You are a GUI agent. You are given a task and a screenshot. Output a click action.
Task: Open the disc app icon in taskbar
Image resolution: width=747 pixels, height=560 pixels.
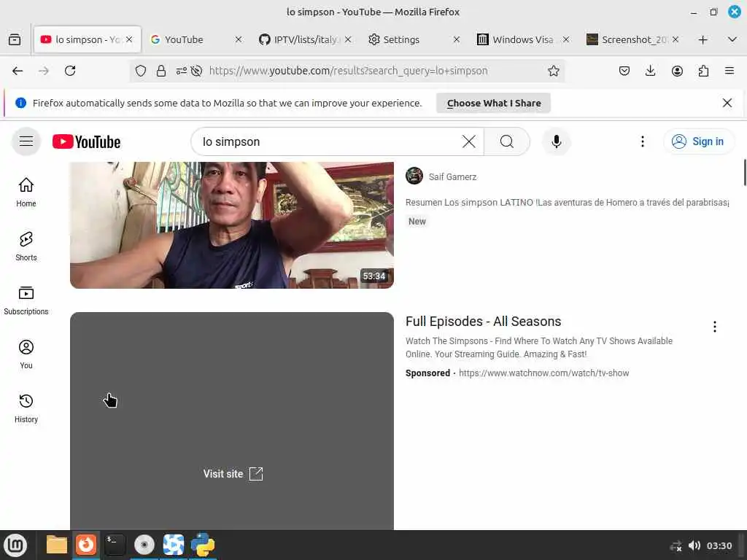(x=144, y=545)
